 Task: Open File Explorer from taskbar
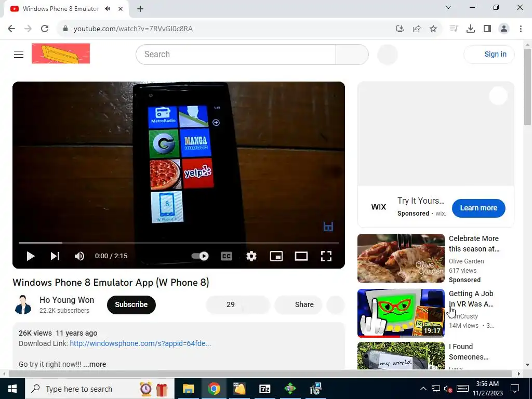[188, 389]
